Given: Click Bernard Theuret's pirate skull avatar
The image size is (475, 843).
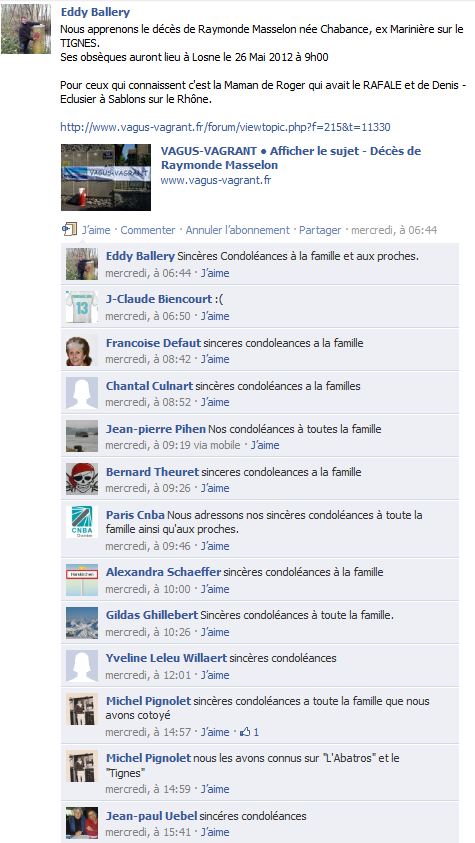Looking at the screenshot, I should click(82, 478).
